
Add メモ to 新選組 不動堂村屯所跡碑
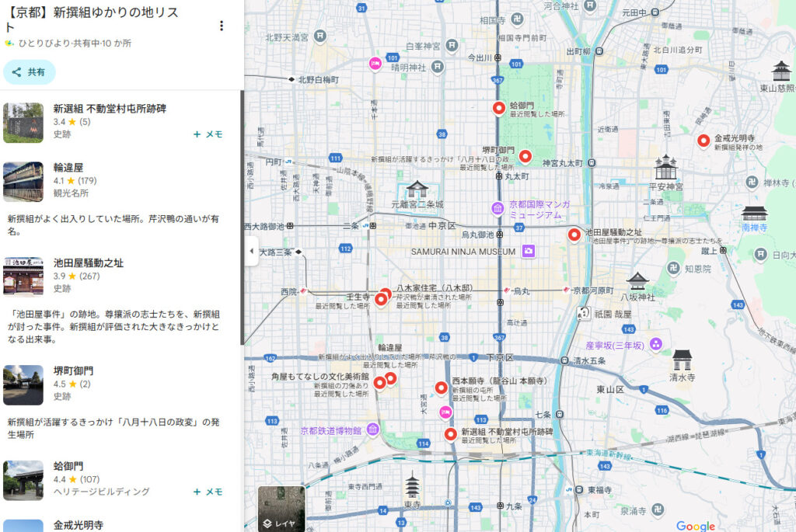[x=208, y=134]
